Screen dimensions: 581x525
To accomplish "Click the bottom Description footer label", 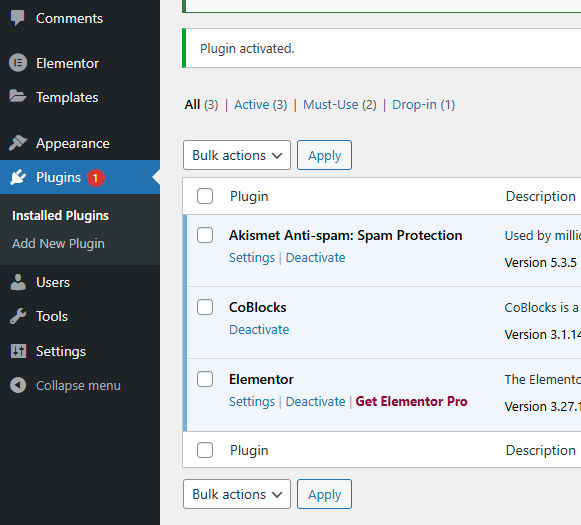I will (x=540, y=451).
